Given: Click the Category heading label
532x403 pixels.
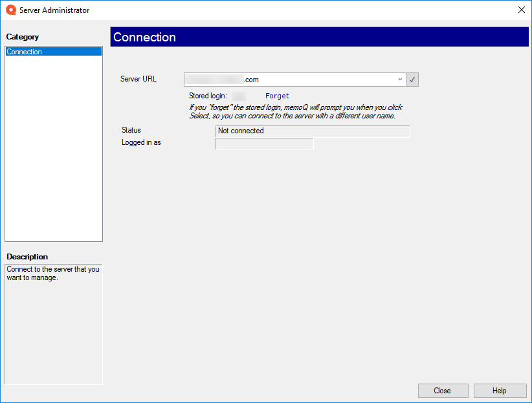Looking at the screenshot, I should pyautogui.click(x=23, y=37).
